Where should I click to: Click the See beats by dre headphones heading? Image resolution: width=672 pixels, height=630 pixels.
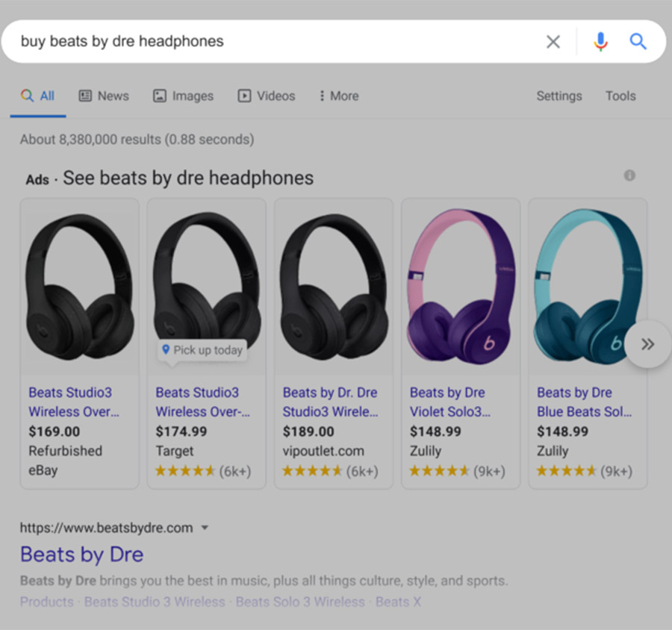point(188,178)
